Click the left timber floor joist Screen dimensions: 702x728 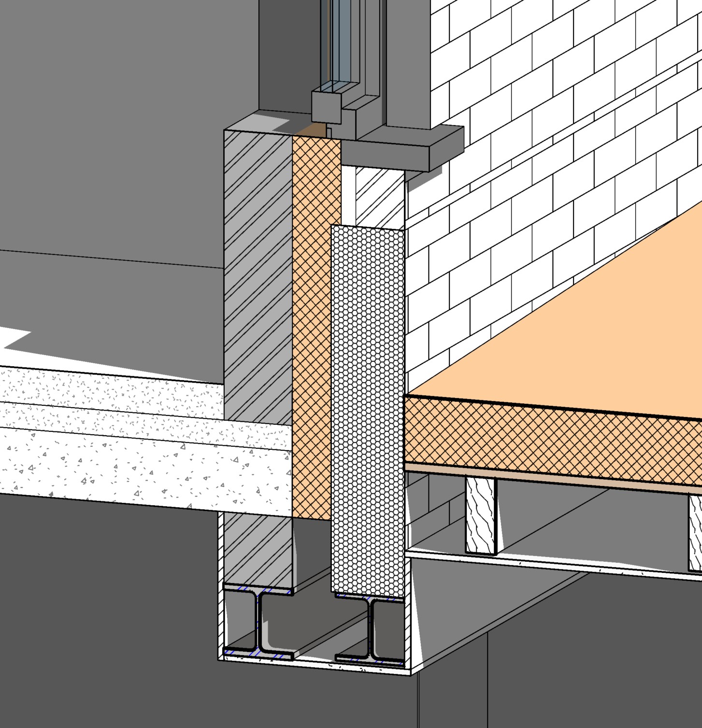coord(481,514)
